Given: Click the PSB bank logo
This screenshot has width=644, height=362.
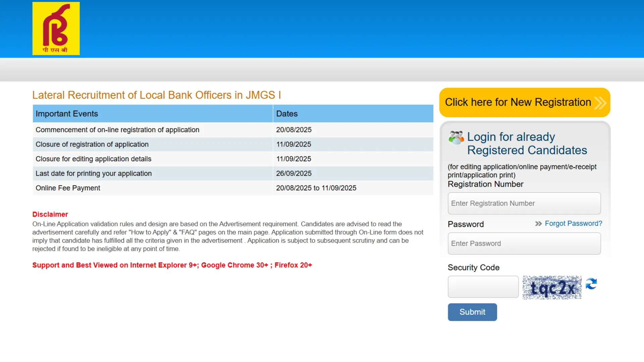Looking at the screenshot, I should pos(56,28).
